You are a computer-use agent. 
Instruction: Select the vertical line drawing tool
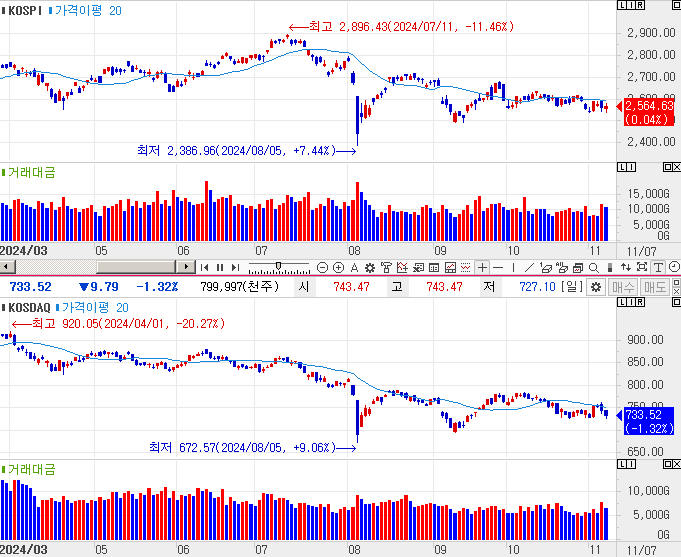pyautogui.click(x=513, y=268)
